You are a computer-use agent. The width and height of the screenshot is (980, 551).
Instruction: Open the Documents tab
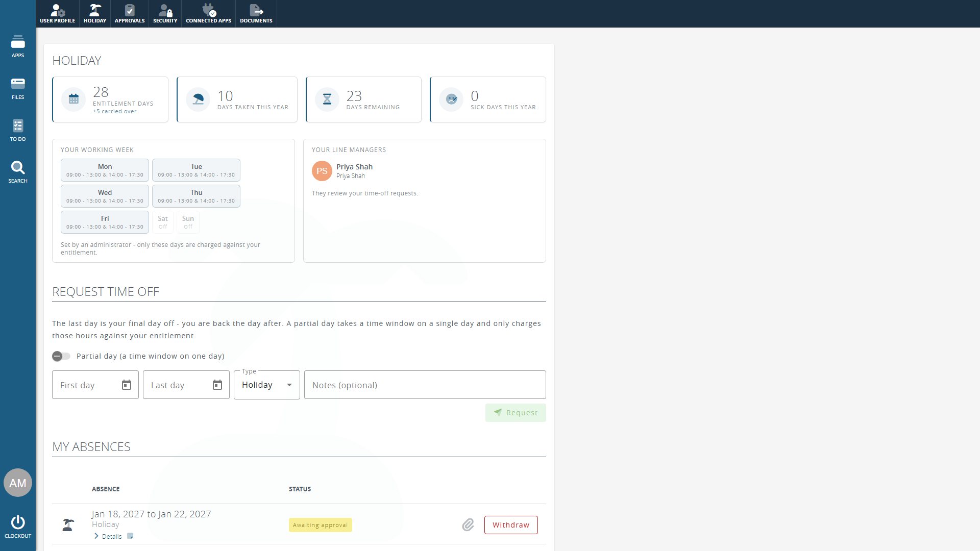[256, 14]
